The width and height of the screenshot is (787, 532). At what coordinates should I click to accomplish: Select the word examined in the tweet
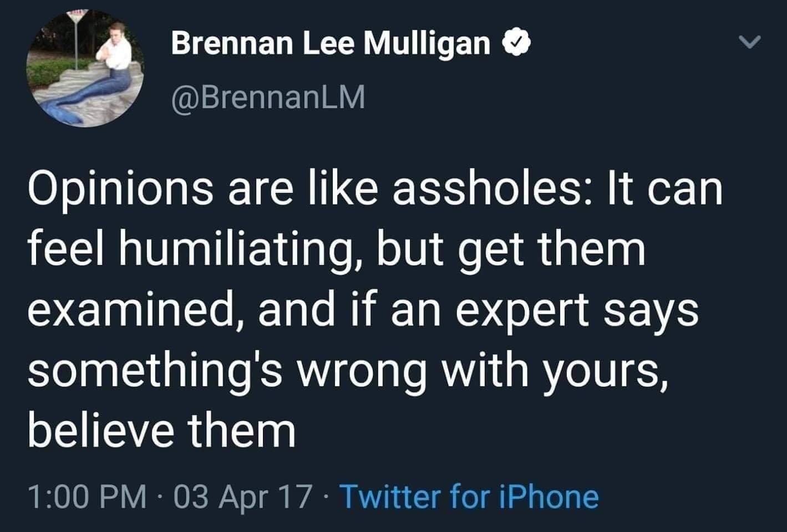pyautogui.click(x=133, y=311)
